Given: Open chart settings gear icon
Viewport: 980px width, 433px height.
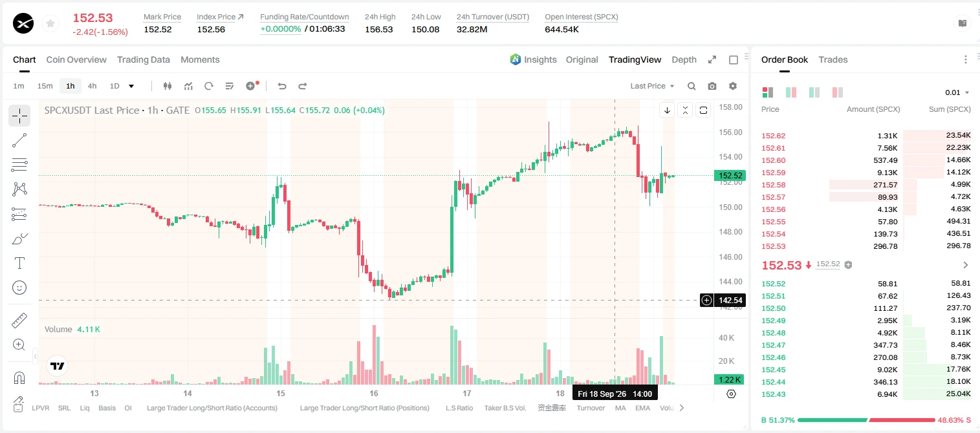Looking at the screenshot, I should pos(733,86).
